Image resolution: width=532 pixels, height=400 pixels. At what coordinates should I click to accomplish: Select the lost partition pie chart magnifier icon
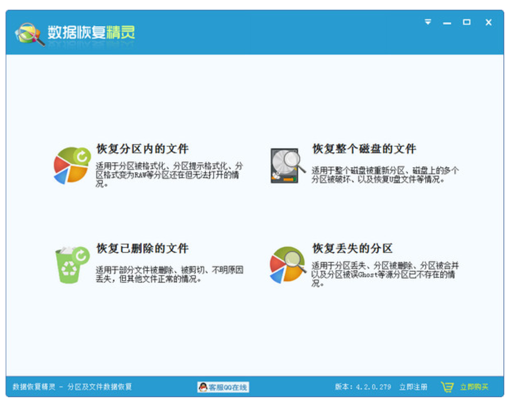pos(287,264)
